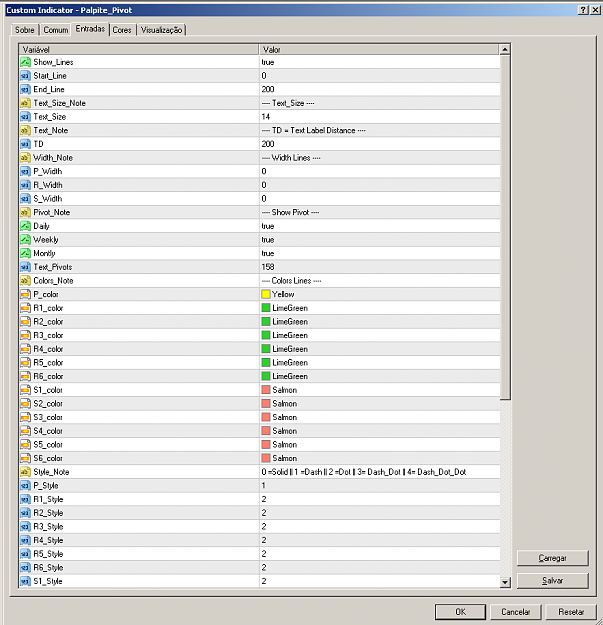Click the Show_Lines boolean variable icon
603x625 pixels.
coord(26,62)
